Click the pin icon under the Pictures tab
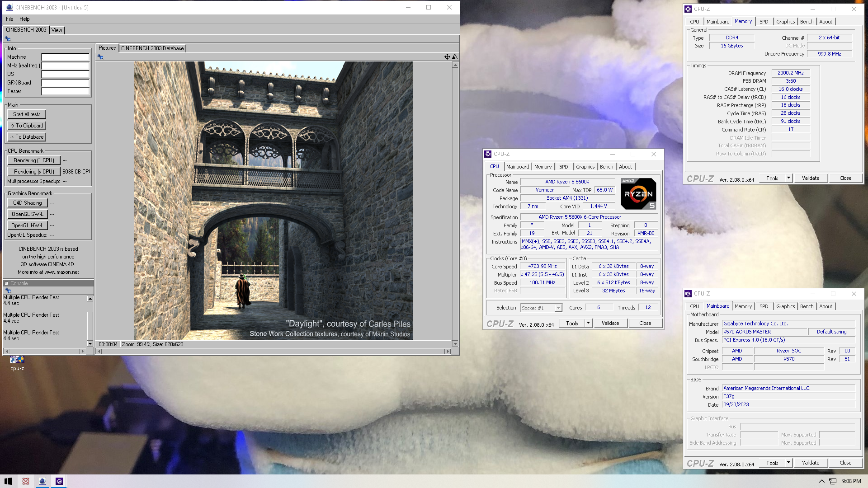Viewport: 868px width, 488px height. (x=100, y=57)
